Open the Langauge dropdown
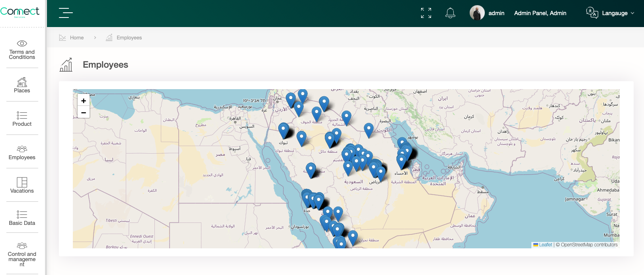644x275 pixels. [615, 13]
